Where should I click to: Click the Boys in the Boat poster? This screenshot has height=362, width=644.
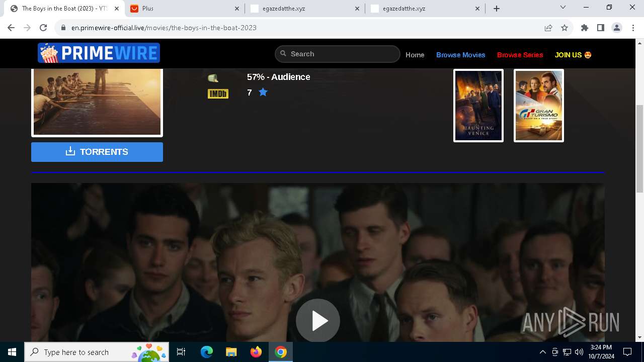coord(97,103)
